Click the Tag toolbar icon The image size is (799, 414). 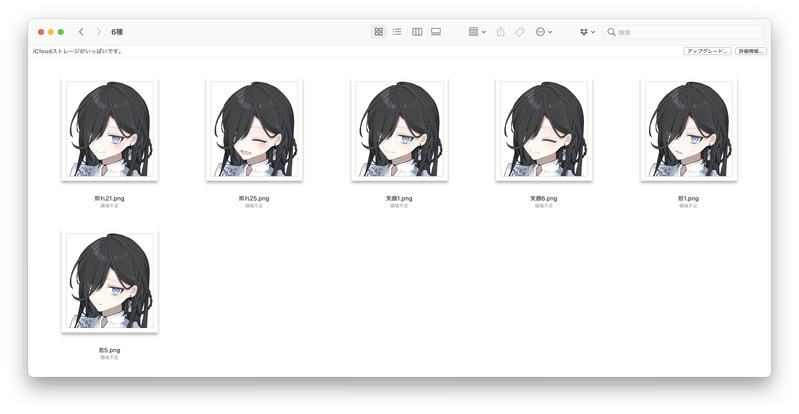520,32
